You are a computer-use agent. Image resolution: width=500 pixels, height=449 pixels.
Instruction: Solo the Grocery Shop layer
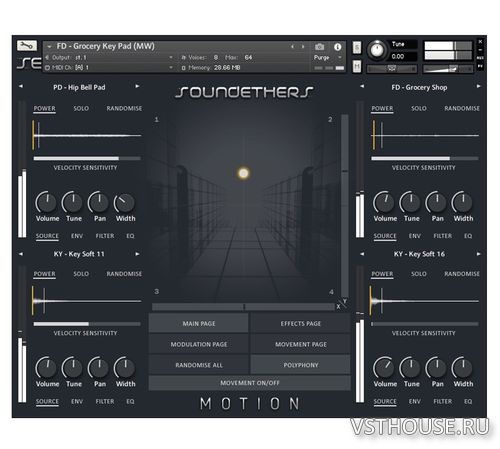pos(419,109)
